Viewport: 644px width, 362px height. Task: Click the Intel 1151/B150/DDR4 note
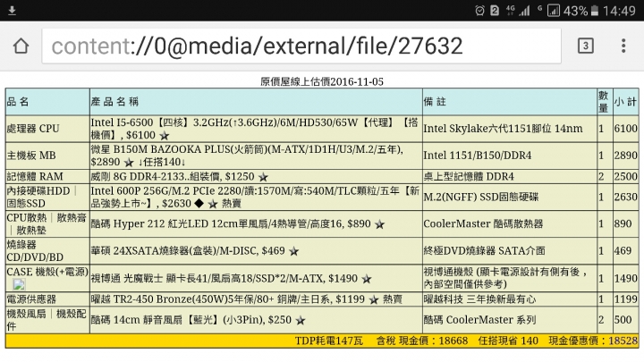click(x=478, y=156)
